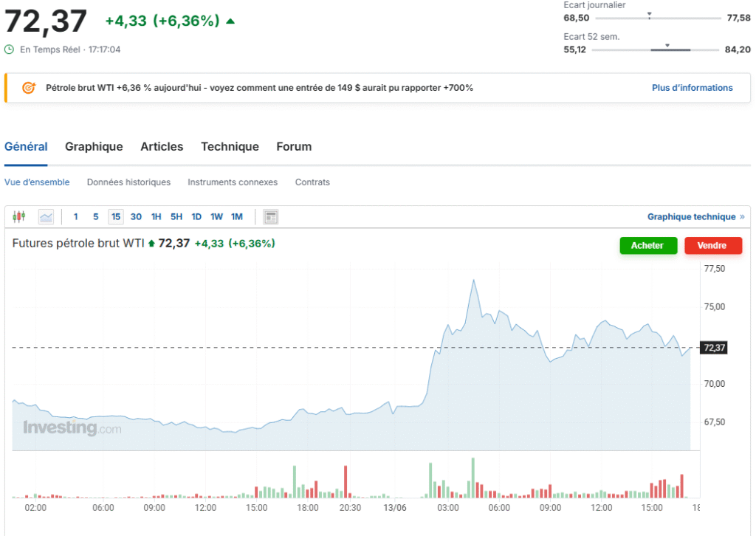This screenshot has width=756, height=536.
Task: Click the daily range slider marker
Action: pyautogui.click(x=650, y=16)
